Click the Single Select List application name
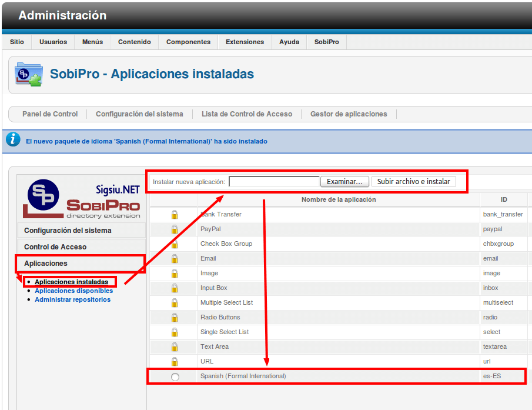Viewport: 532px width, 410px height. coord(225,332)
